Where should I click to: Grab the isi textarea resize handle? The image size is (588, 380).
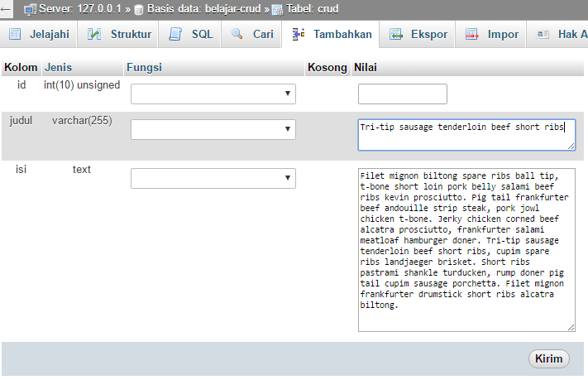pyautogui.click(x=571, y=327)
